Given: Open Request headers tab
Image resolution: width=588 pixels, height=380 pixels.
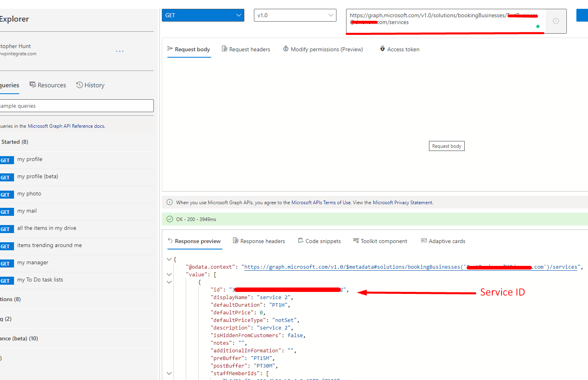Looking at the screenshot, I should pos(246,49).
